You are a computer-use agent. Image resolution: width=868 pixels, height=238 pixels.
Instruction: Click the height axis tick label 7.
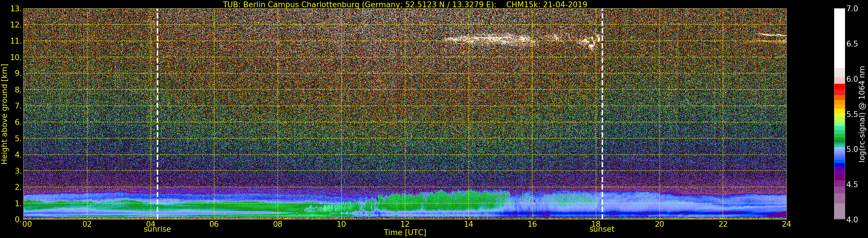click(18, 106)
